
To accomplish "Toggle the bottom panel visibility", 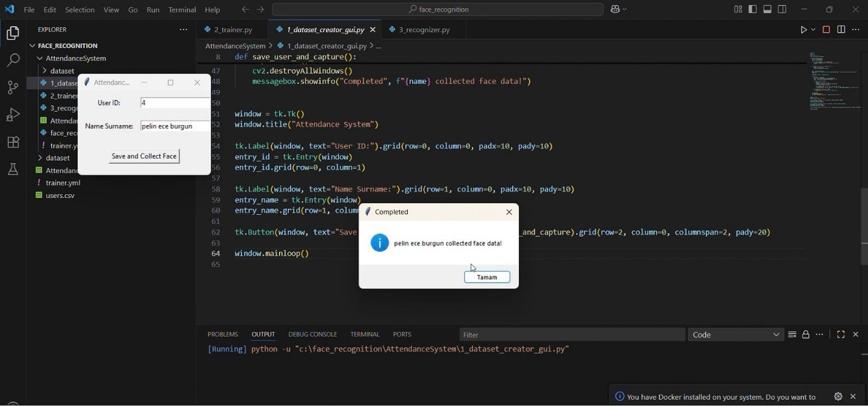I will point(768,9).
